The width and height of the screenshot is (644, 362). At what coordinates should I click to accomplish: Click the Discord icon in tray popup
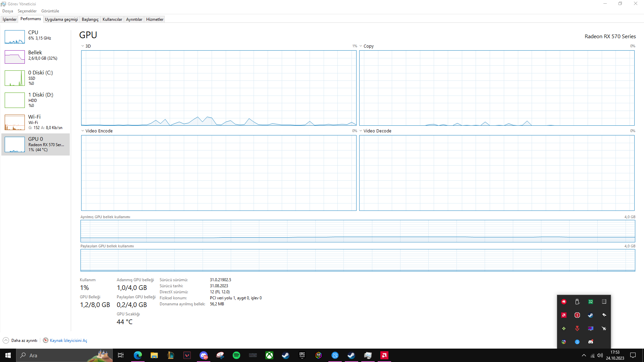click(591, 342)
